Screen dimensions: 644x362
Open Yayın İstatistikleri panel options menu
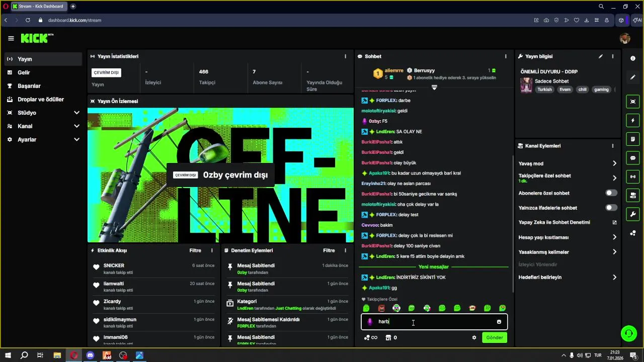(345, 56)
